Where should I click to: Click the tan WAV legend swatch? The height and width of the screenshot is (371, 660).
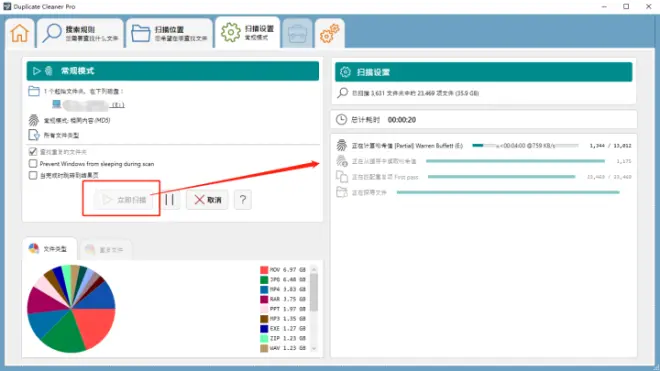coord(264,348)
